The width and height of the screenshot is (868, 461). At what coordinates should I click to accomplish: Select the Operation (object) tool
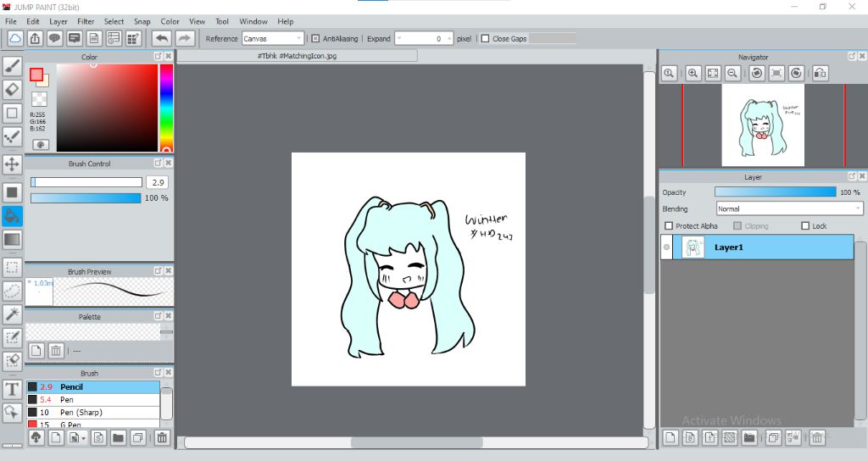(x=12, y=413)
